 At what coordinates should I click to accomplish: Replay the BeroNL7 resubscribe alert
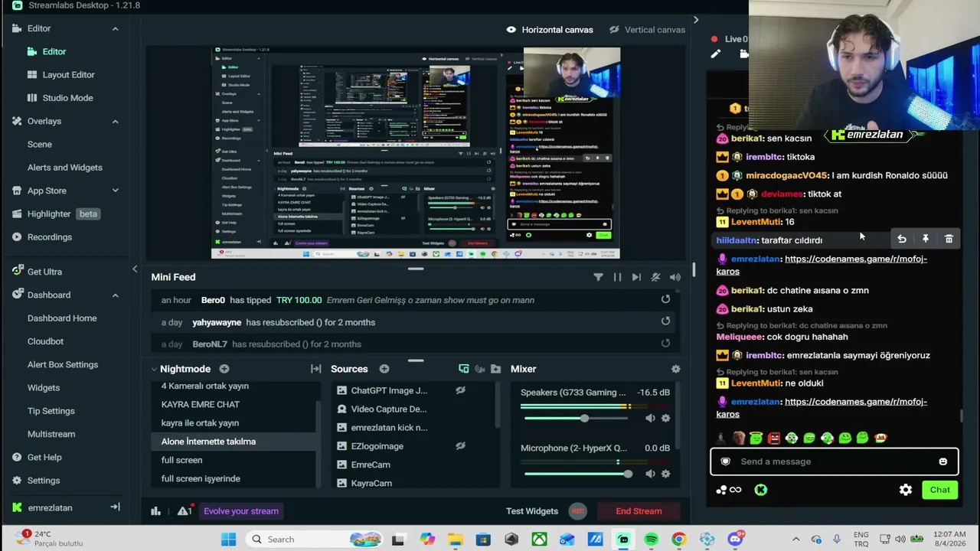(x=665, y=344)
